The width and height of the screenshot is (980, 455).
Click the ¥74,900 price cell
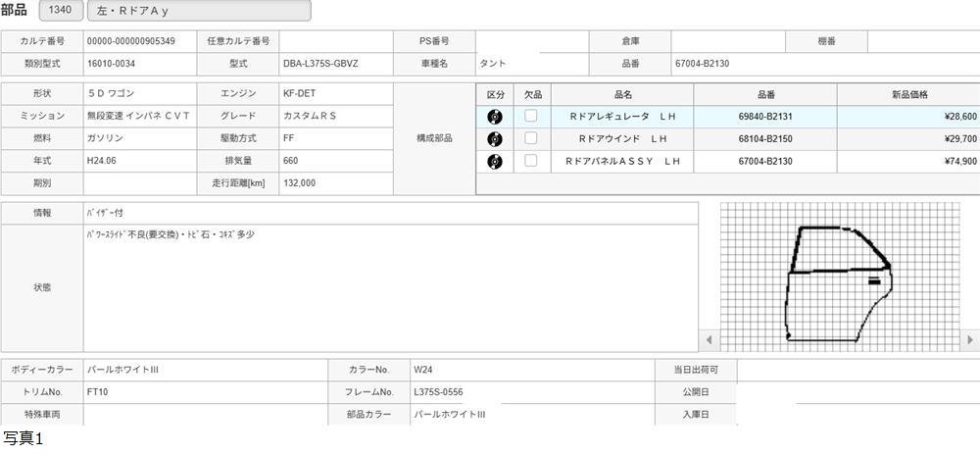coord(907,162)
